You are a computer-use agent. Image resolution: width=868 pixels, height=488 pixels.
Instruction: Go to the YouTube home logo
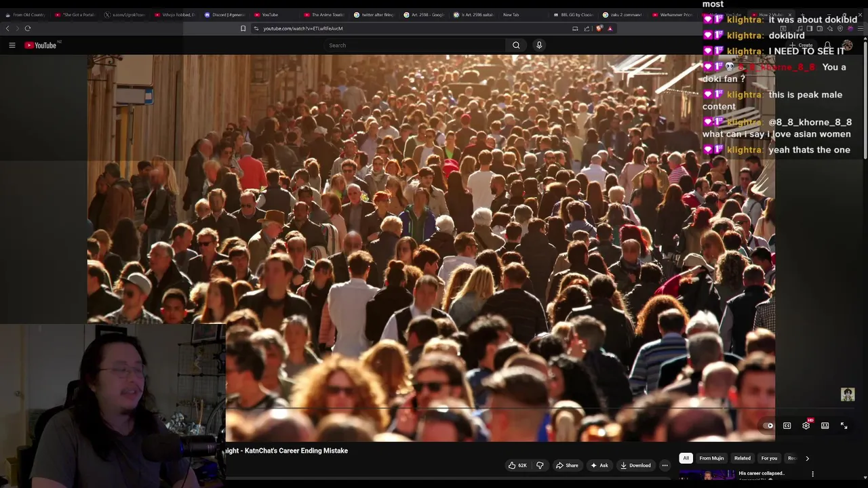click(41, 45)
